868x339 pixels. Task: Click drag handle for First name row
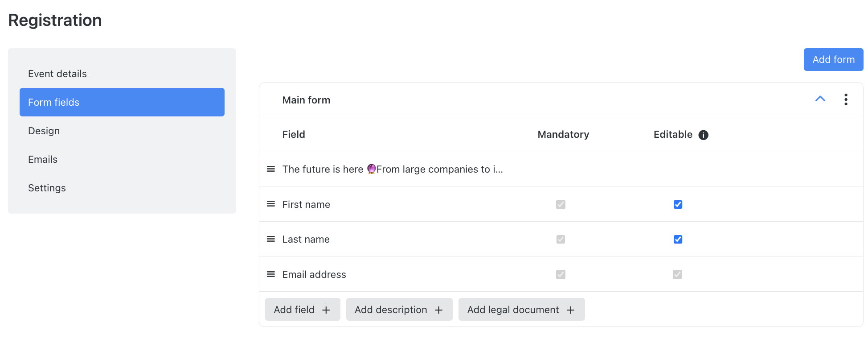[x=270, y=204]
